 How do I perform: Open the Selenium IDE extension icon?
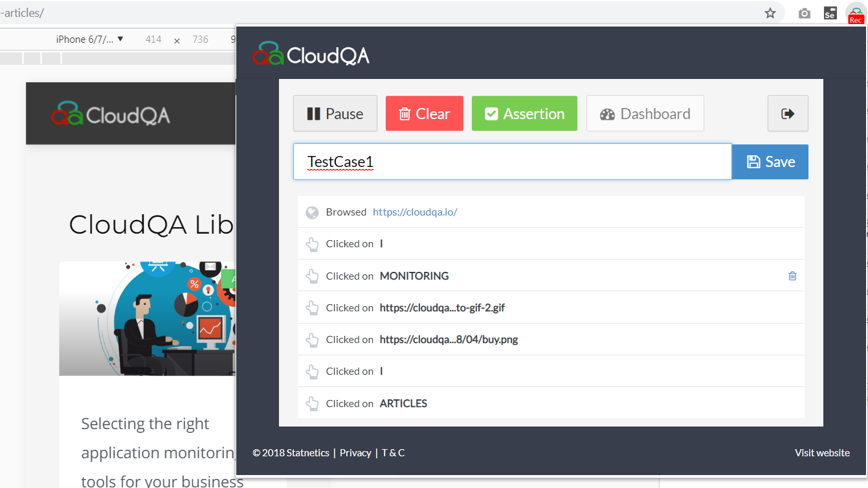pos(830,13)
